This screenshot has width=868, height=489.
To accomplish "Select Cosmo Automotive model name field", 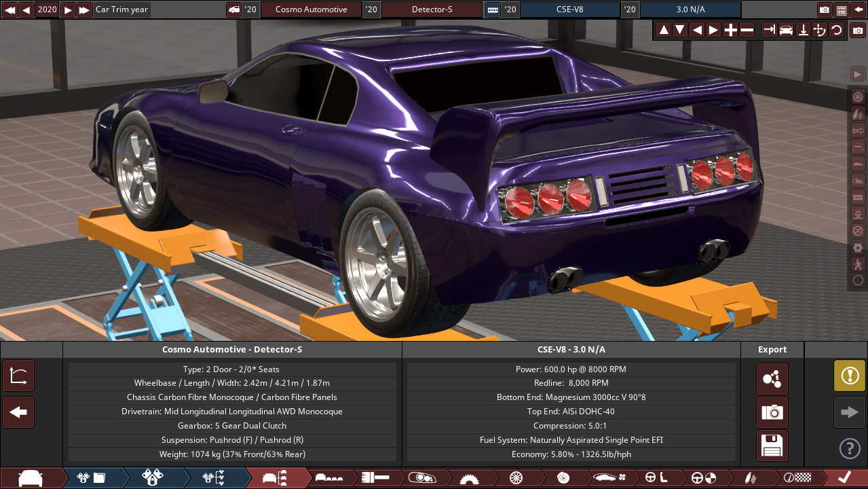I will tap(312, 10).
